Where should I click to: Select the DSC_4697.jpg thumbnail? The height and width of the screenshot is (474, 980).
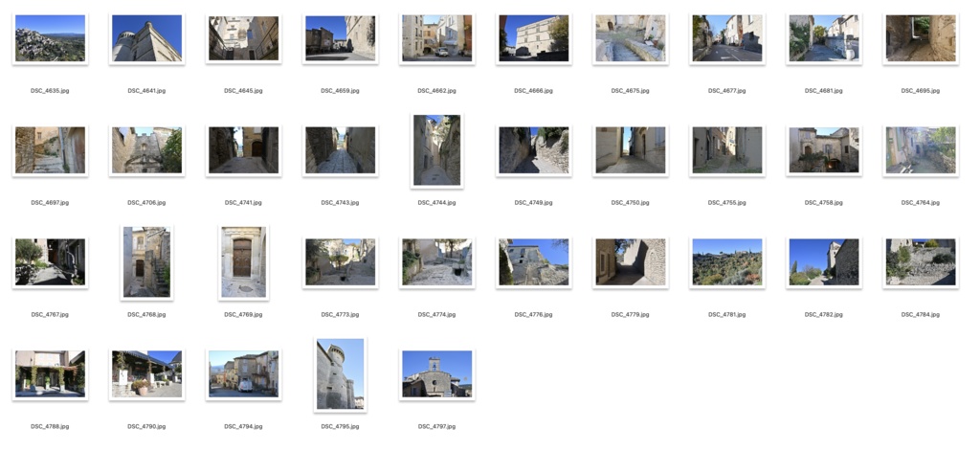50,150
